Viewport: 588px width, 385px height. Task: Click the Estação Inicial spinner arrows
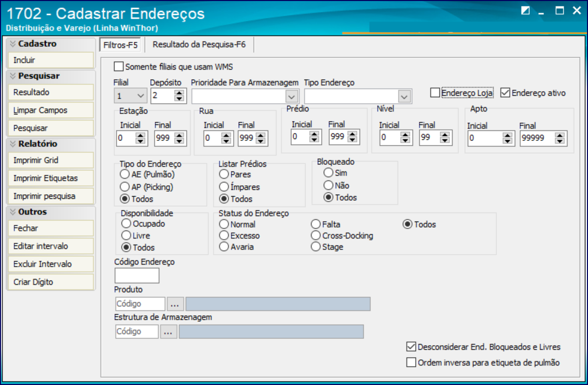140,138
